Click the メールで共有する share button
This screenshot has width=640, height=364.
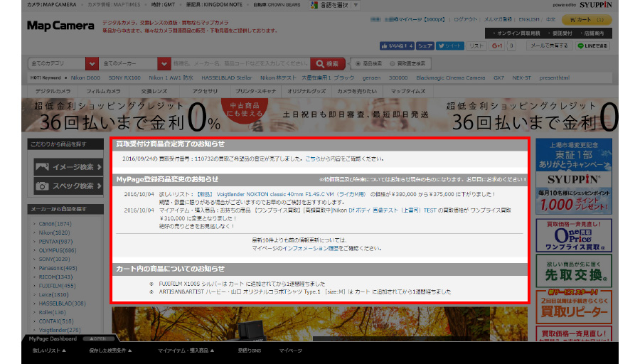pyautogui.click(x=549, y=45)
